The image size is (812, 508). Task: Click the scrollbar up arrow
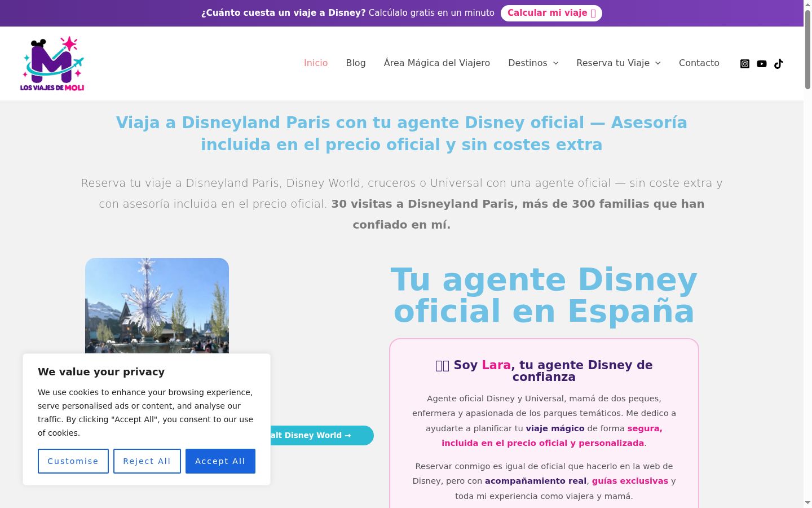click(x=807, y=5)
